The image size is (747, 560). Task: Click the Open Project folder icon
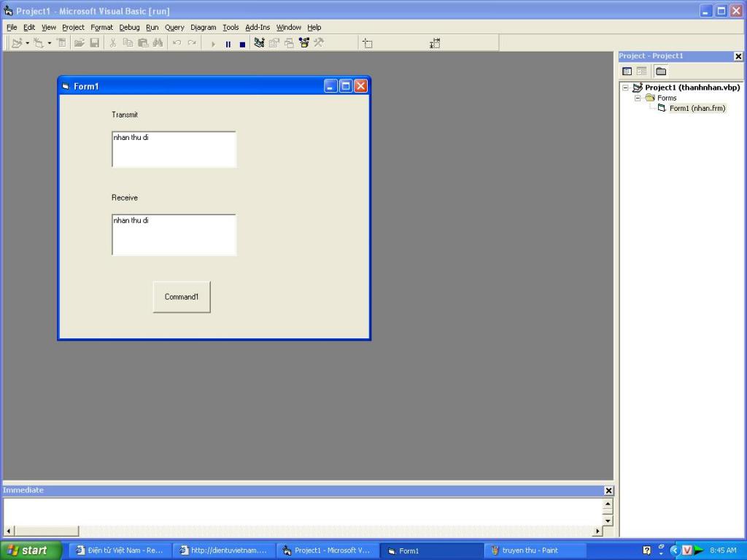tap(79, 43)
